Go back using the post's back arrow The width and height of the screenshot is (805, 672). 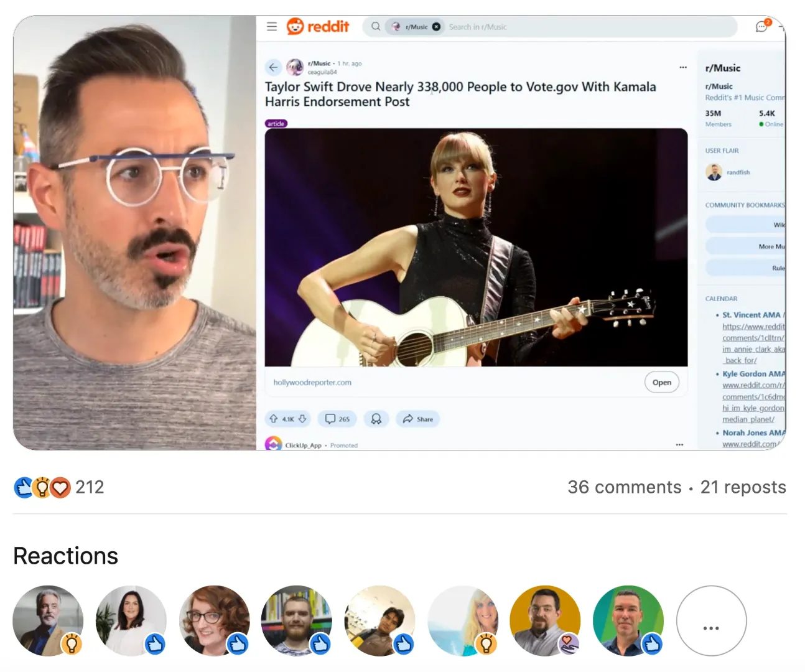274,67
